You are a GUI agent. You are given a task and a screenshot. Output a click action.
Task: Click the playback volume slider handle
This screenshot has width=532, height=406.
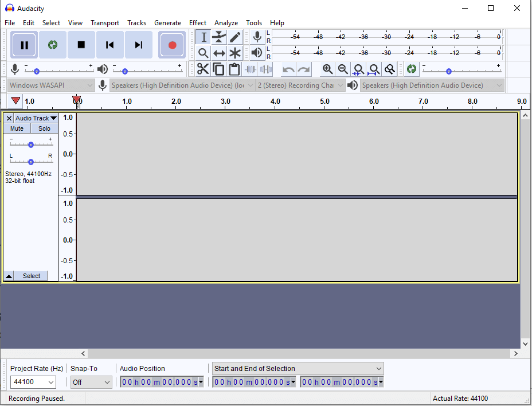[125, 71]
